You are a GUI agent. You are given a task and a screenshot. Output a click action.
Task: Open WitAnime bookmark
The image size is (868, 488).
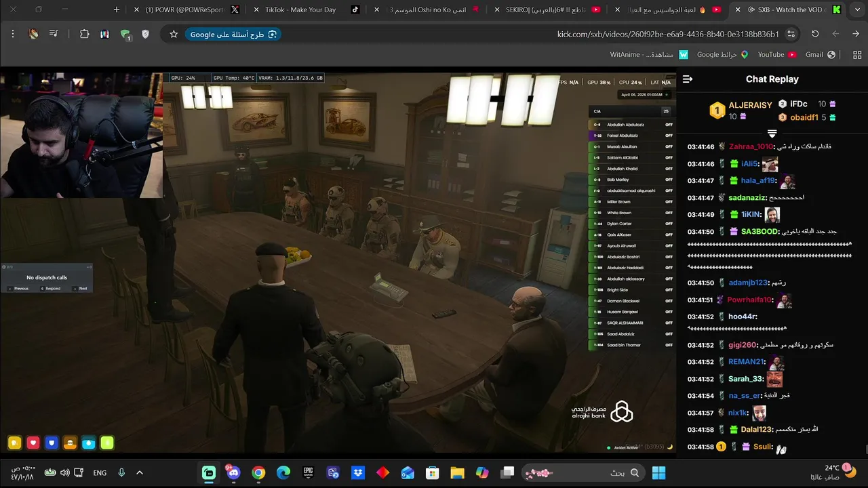click(x=649, y=55)
